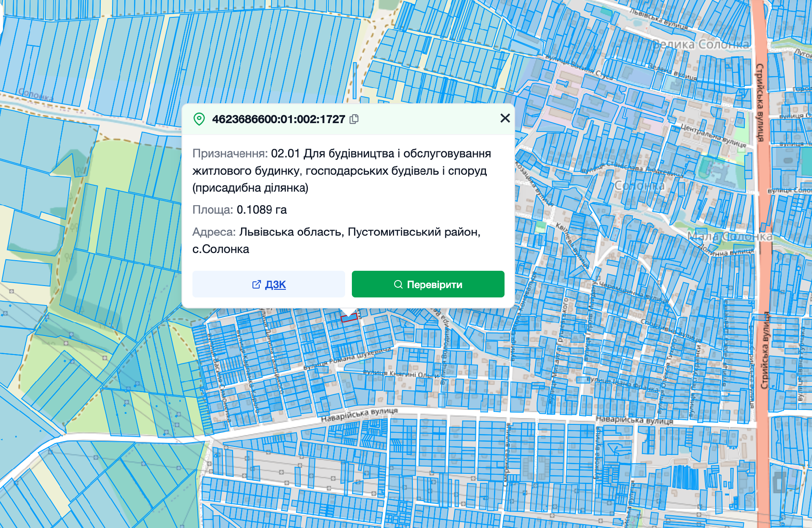Click the Площа 0.1089 га value
This screenshot has height=528, width=812.
(x=261, y=209)
